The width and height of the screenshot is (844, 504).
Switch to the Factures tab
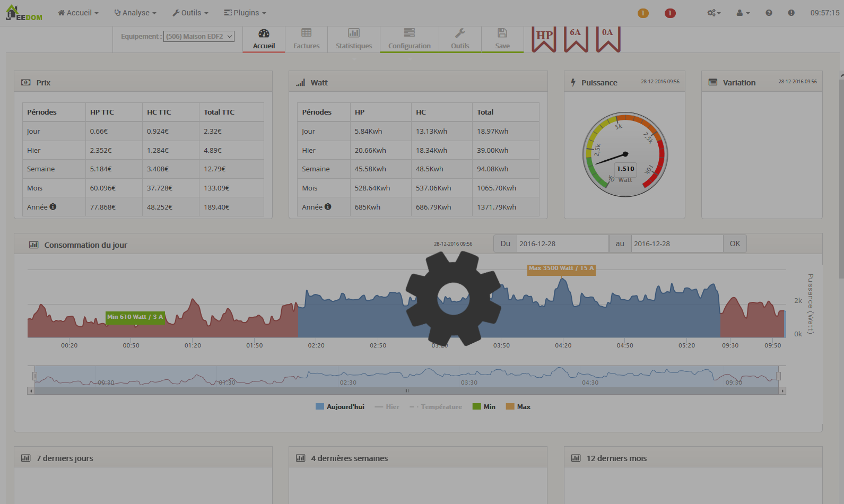pos(307,39)
